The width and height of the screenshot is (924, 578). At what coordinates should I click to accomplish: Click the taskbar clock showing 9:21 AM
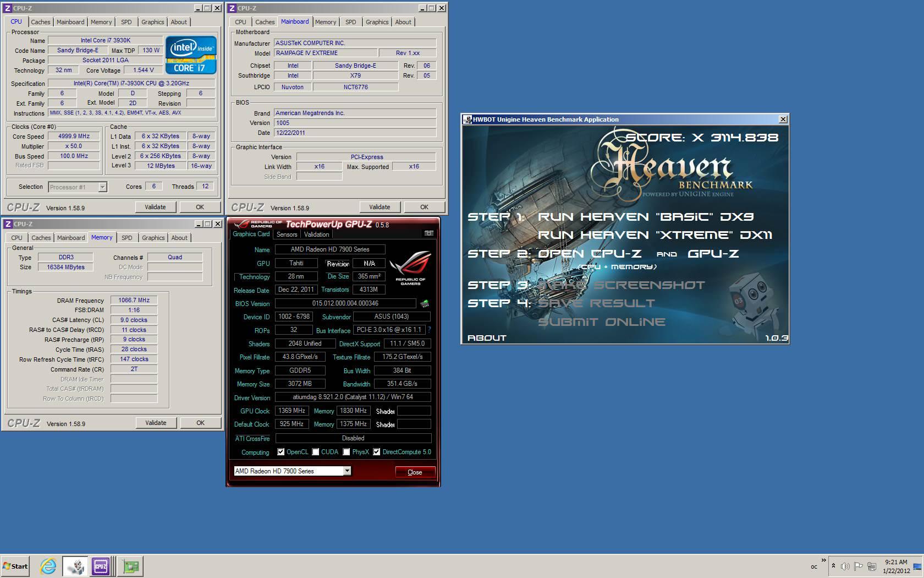(896, 566)
